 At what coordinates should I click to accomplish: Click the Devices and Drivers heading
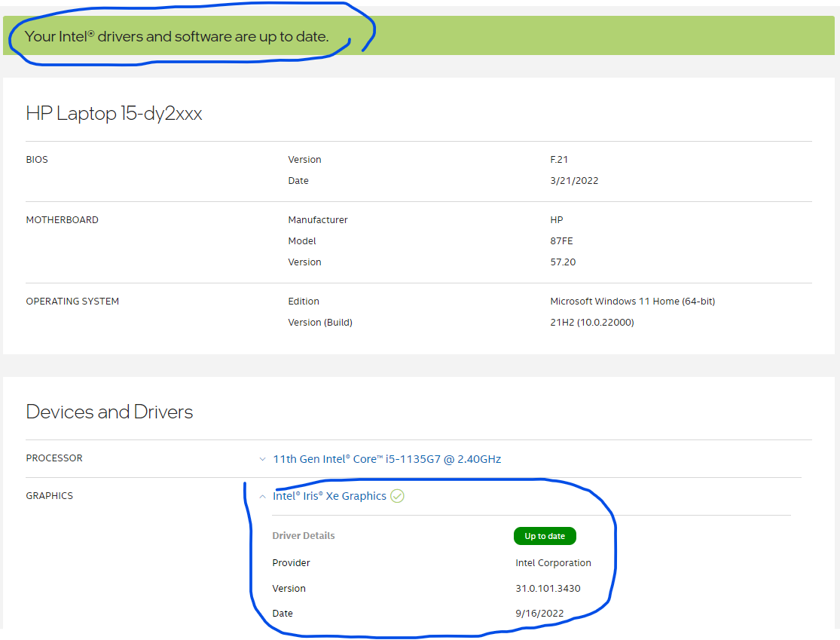[108, 412]
